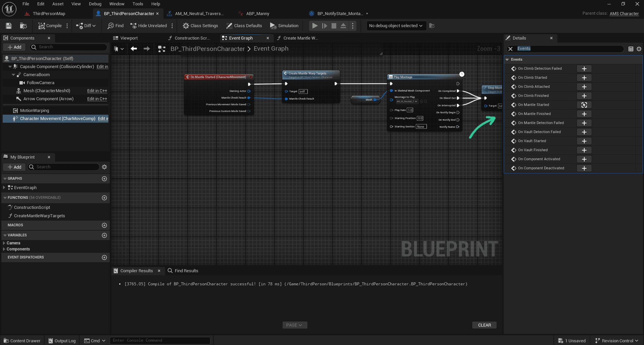Open the Asset menu
The width and height of the screenshot is (644, 345).
click(x=58, y=4)
